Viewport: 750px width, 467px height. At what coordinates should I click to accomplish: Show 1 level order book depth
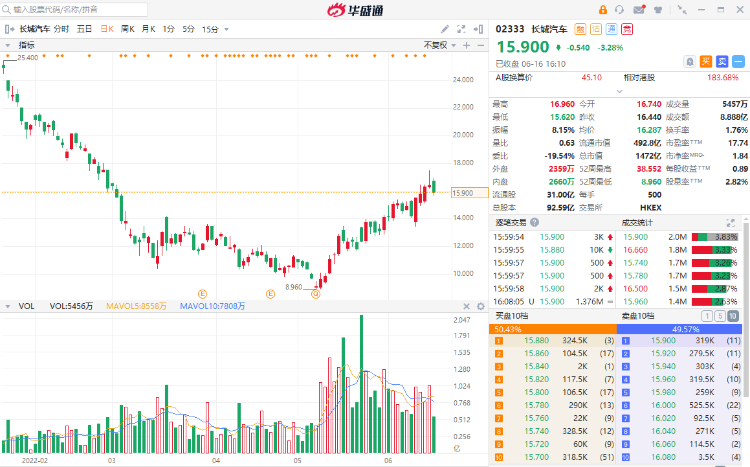(x=706, y=316)
